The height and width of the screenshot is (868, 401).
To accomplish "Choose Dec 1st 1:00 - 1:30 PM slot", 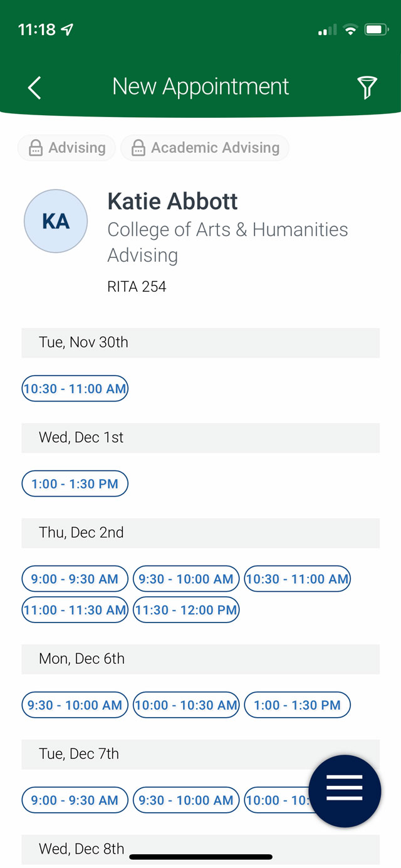I will (x=75, y=484).
